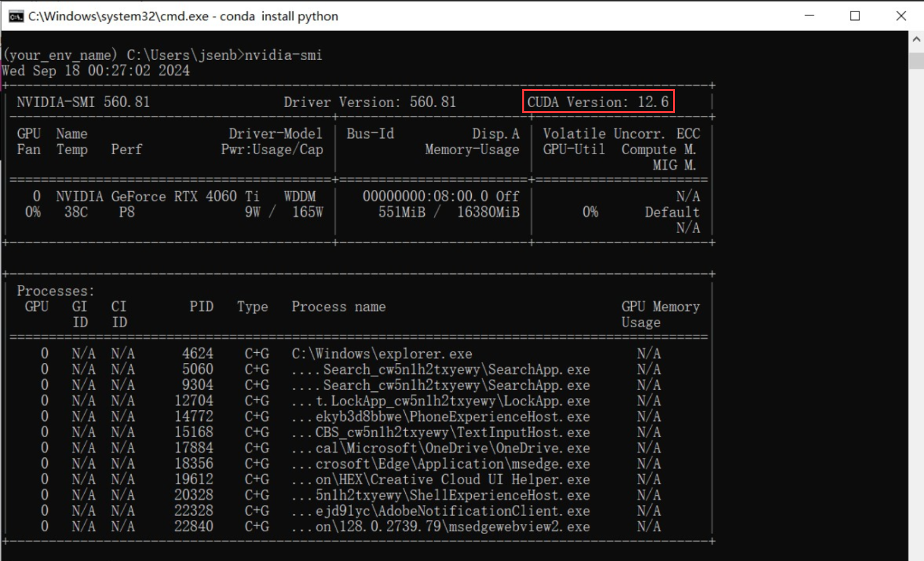Click the OneDrive.exe process entry
Image resolution: width=924 pixels, height=561 pixels.
coord(452,448)
